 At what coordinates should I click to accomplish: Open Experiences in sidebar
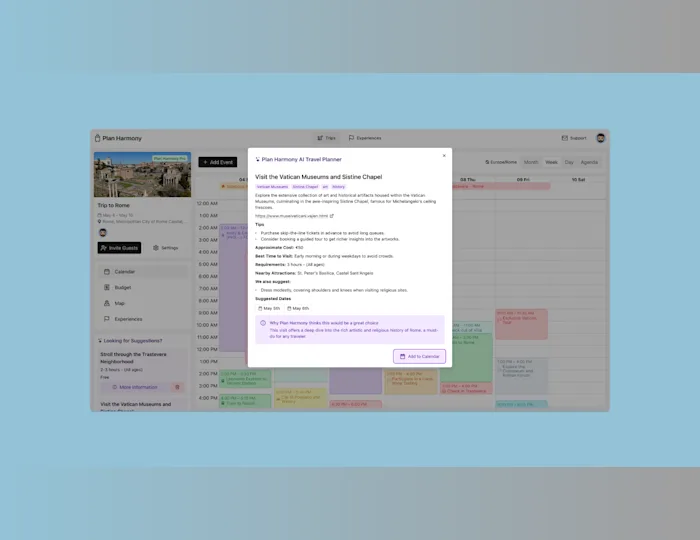click(x=142, y=319)
